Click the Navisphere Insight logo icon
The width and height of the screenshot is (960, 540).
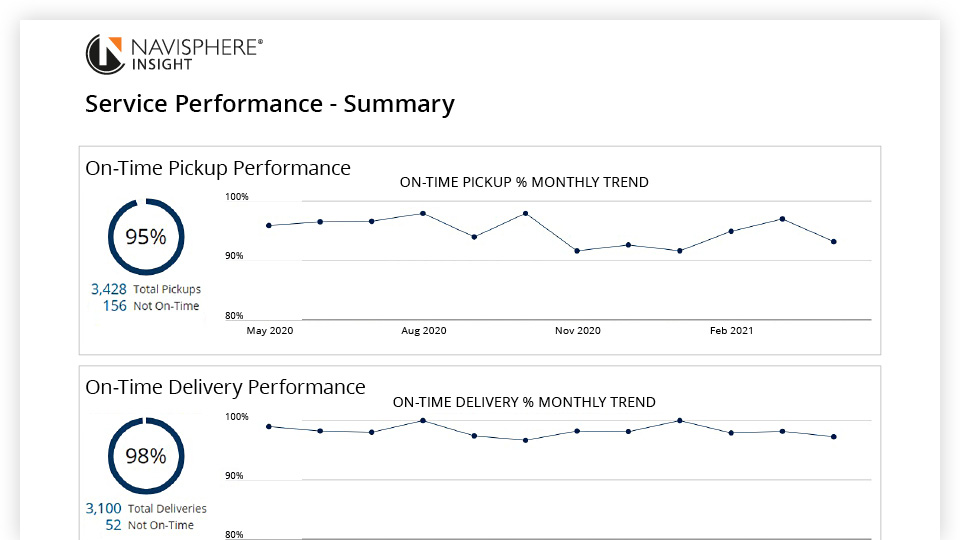tap(105, 54)
